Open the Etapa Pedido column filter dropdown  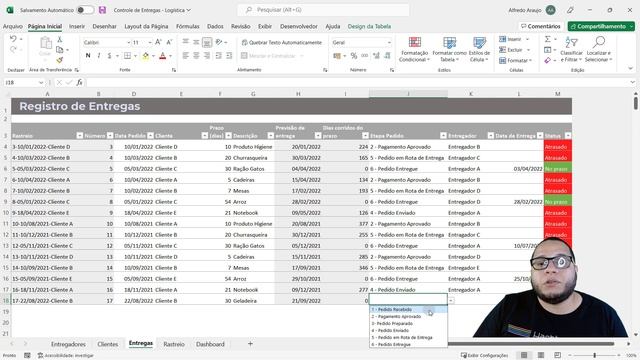pyautogui.click(x=443, y=136)
